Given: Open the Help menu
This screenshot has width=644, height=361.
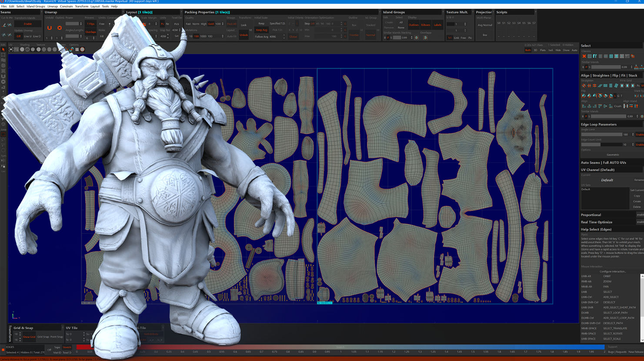Looking at the screenshot, I should 114,7.
